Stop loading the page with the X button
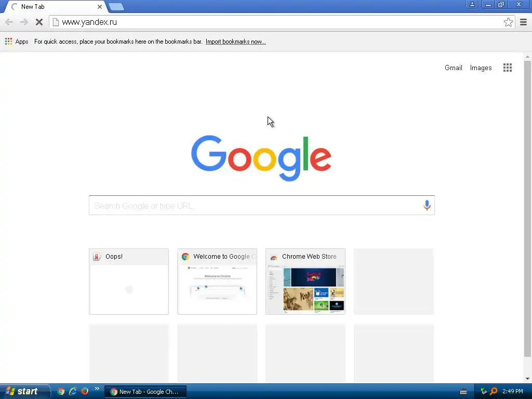 (39, 22)
